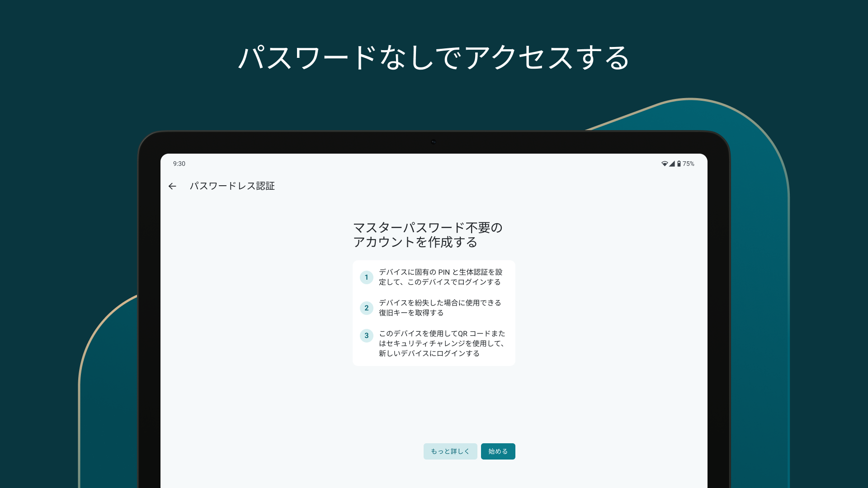Click the パスワードレス認証 screen title
This screenshot has width=868, height=488.
coord(232,186)
